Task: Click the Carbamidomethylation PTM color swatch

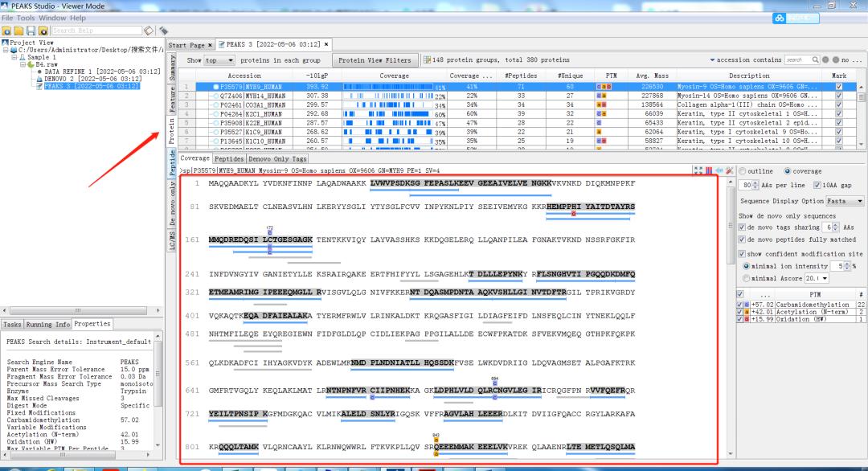Action: 748,305
